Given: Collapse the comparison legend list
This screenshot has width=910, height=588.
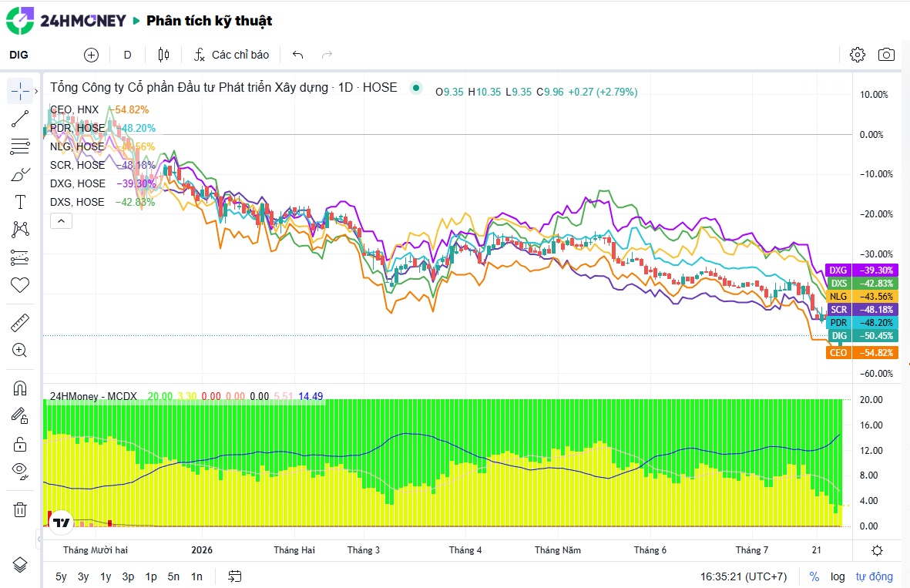Looking at the screenshot, I should pyautogui.click(x=61, y=221).
